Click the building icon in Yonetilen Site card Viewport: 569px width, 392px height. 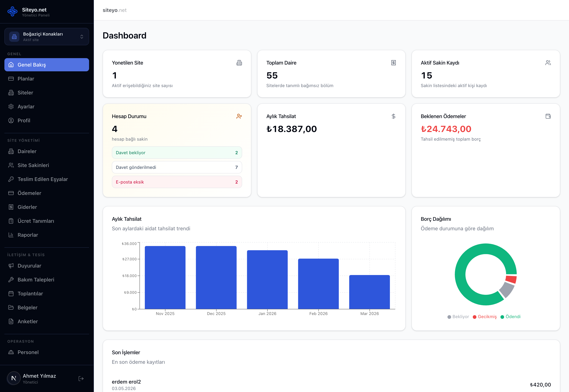(239, 63)
